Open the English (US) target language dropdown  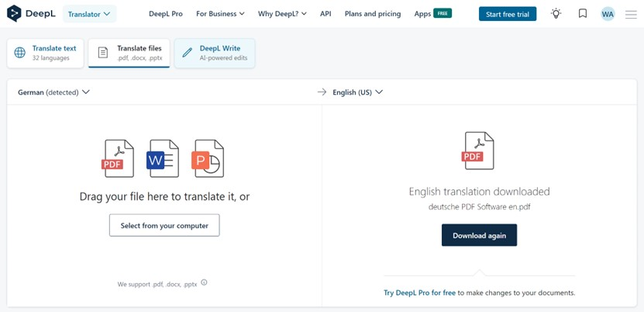357,92
